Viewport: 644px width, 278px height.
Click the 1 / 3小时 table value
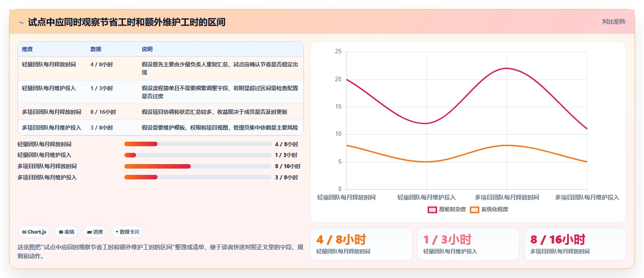click(x=101, y=88)
